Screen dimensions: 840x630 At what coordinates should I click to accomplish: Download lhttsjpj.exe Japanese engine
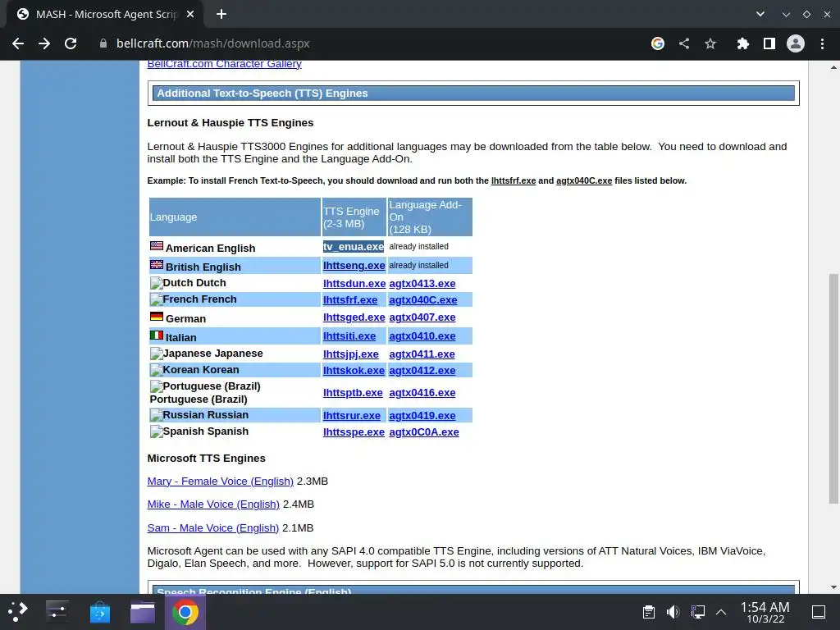click(351, 354)
